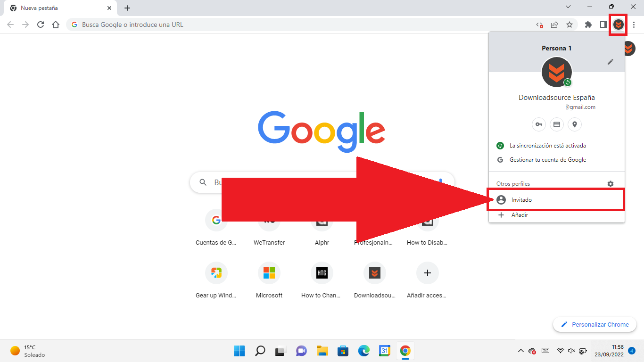Bookmark this tab with the star icon
This screenshot has height=362, width=644.
(570, 25)
